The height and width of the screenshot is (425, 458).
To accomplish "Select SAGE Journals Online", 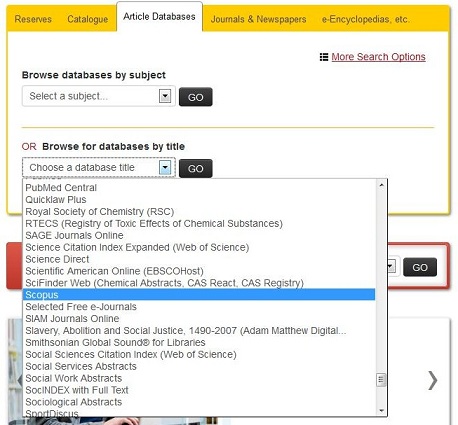I will click(199, 235).
